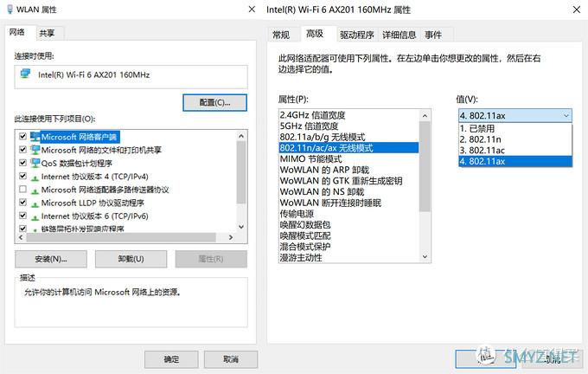The image size is (588, 374).
Task: Select MIMO 节能模式 property
Action: pyautogui.click(x=348, y=158)
